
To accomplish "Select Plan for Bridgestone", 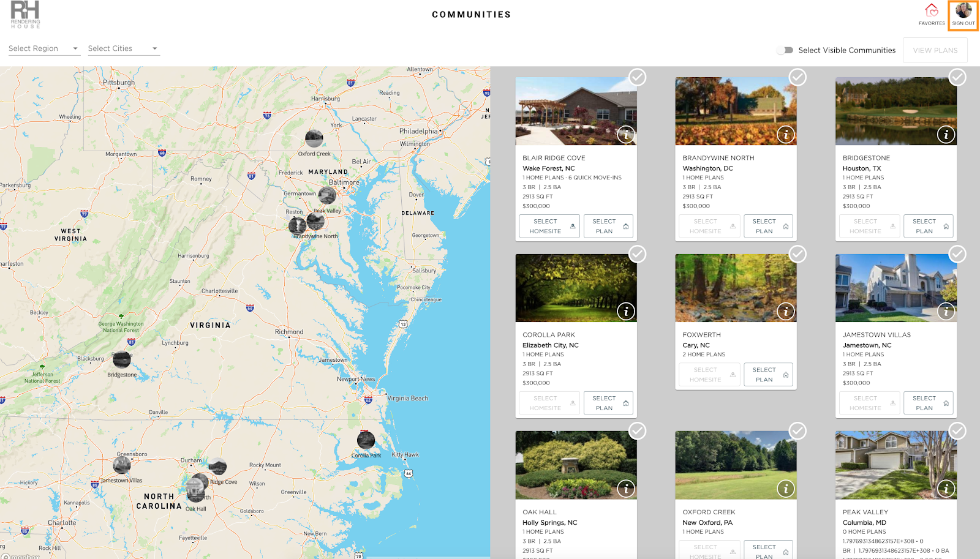I will point(929,226).
